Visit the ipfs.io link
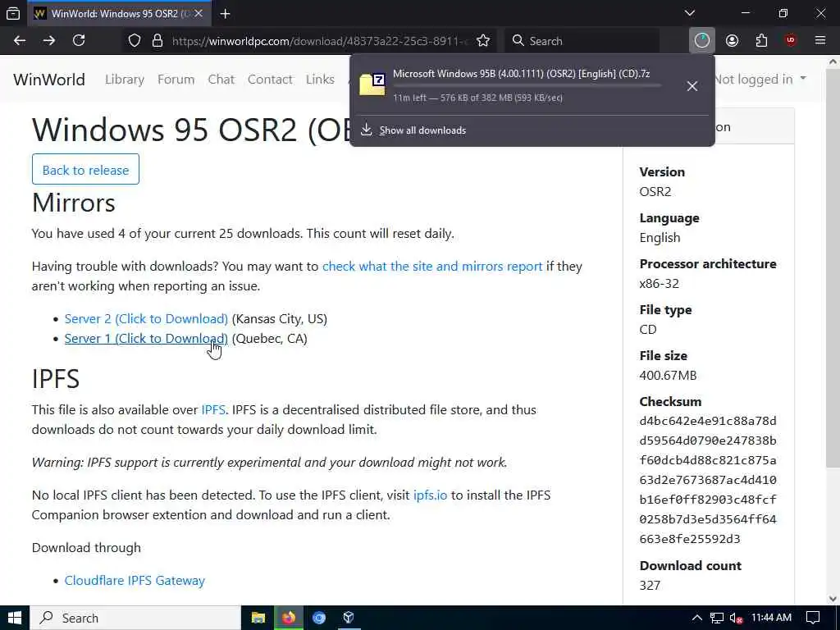Viewport: 840px width, 630px height. [x=430, y=495]
